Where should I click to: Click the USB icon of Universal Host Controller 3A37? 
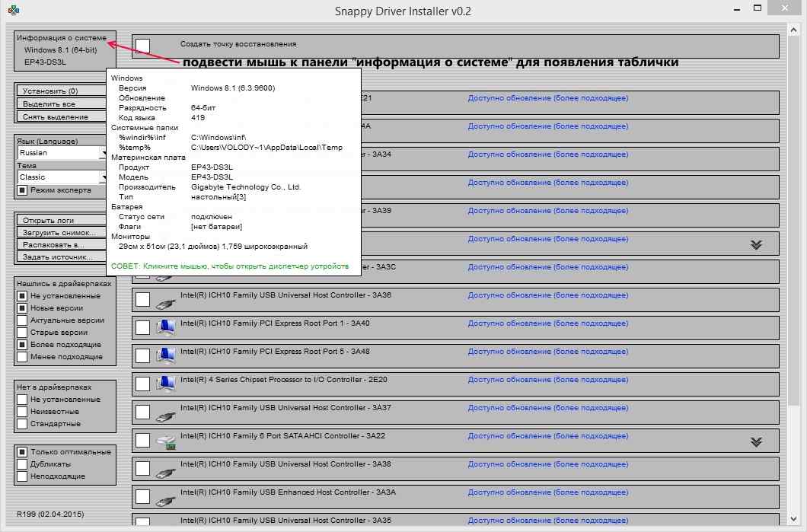click(164, 416)
